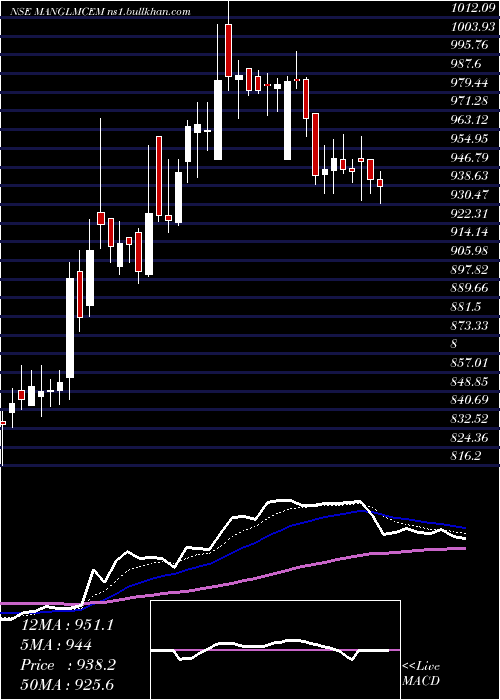The image size is (500, 700).
Task: Click the 930.47 axis label
Action: tap(471, 195)
